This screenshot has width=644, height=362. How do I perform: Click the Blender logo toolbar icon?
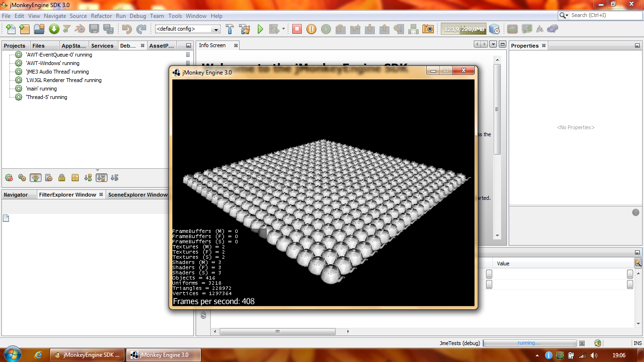tap(80, 29)
